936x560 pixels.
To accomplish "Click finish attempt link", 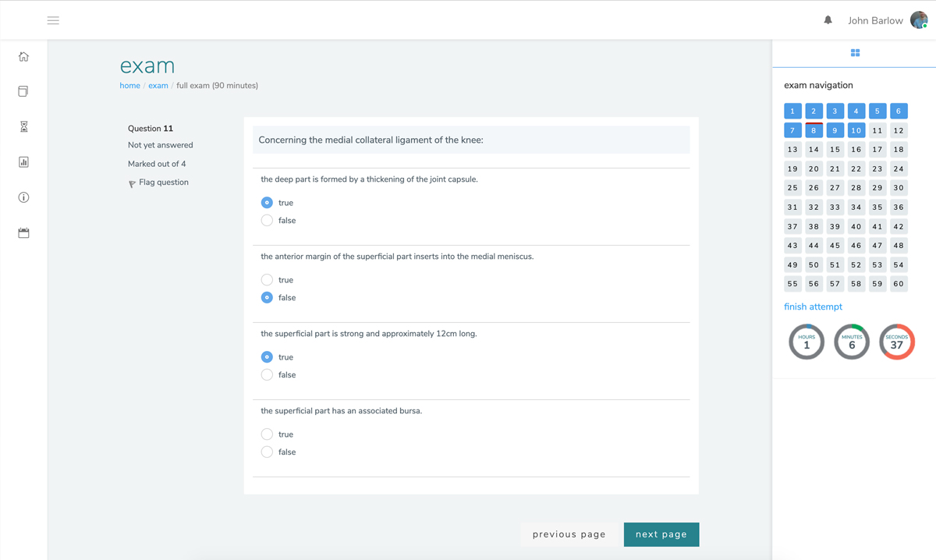I will [813, 307].
